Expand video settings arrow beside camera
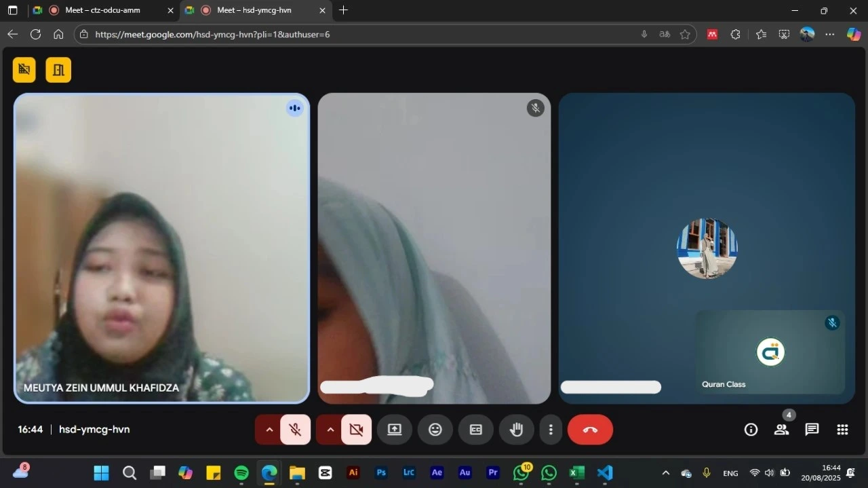 point(330,430)
